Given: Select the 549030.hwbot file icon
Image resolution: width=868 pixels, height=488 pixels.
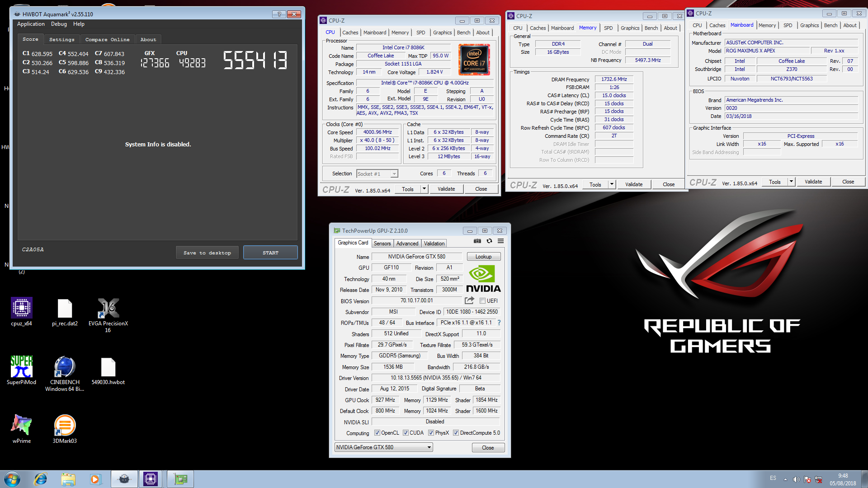Looking at the screenshot, I should coord(108,370).
